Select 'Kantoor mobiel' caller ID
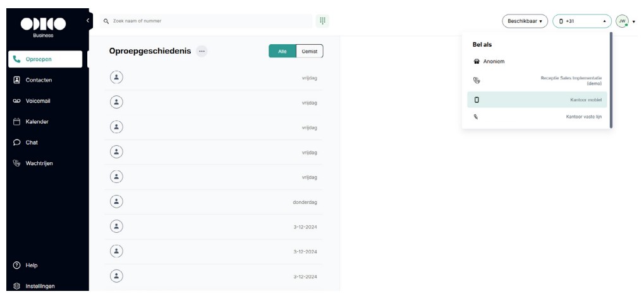644x301 pixels. (x=538, y=100)
